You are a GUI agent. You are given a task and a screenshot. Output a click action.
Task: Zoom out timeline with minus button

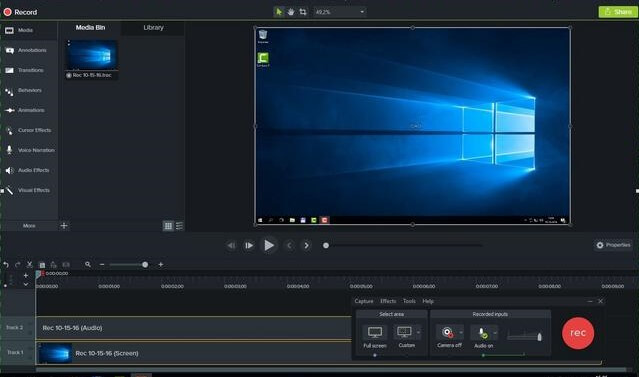coord(102,265)
